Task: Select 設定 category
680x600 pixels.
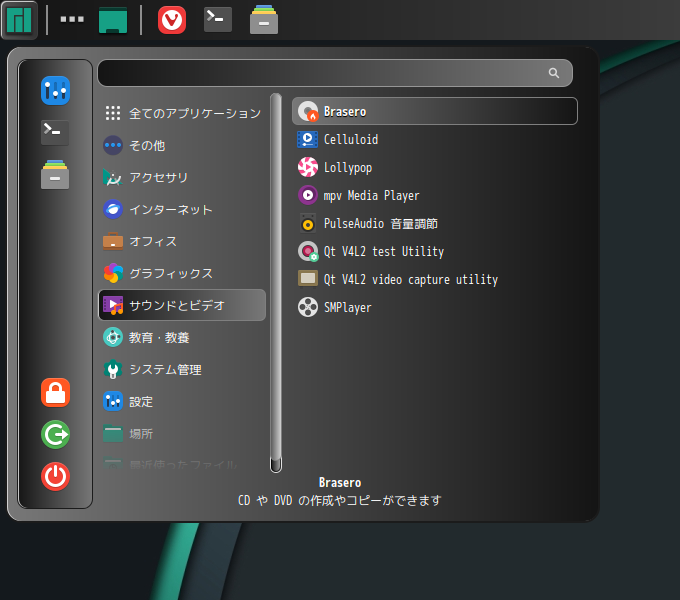Action: tap(182, 401)
